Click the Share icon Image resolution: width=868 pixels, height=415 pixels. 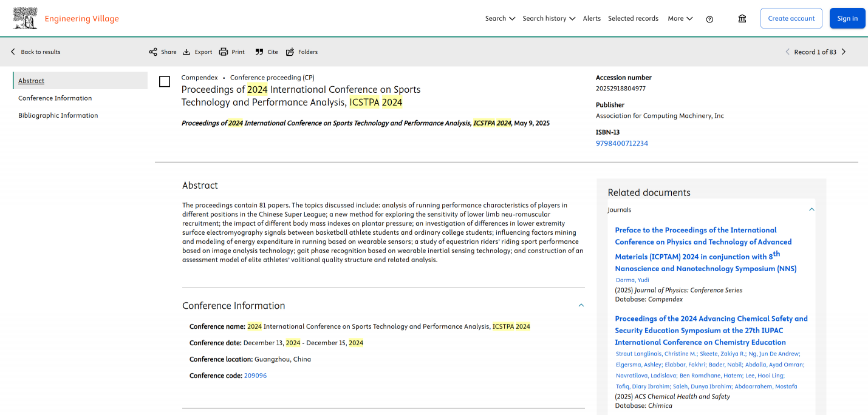[153, 52]
